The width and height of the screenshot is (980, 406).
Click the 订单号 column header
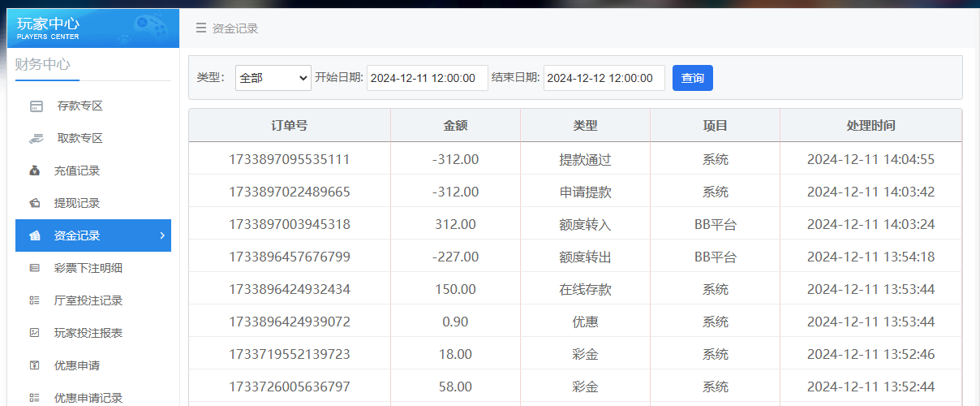(290, 126)
